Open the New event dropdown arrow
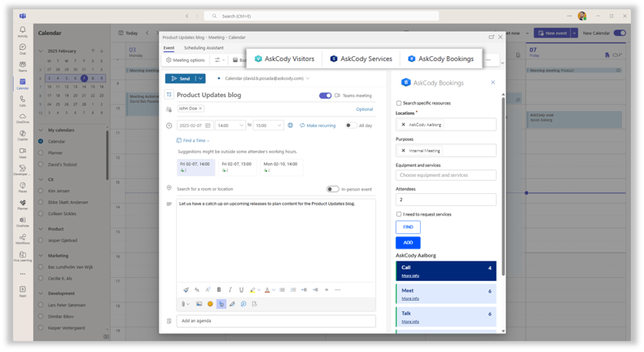 point(574,33)
